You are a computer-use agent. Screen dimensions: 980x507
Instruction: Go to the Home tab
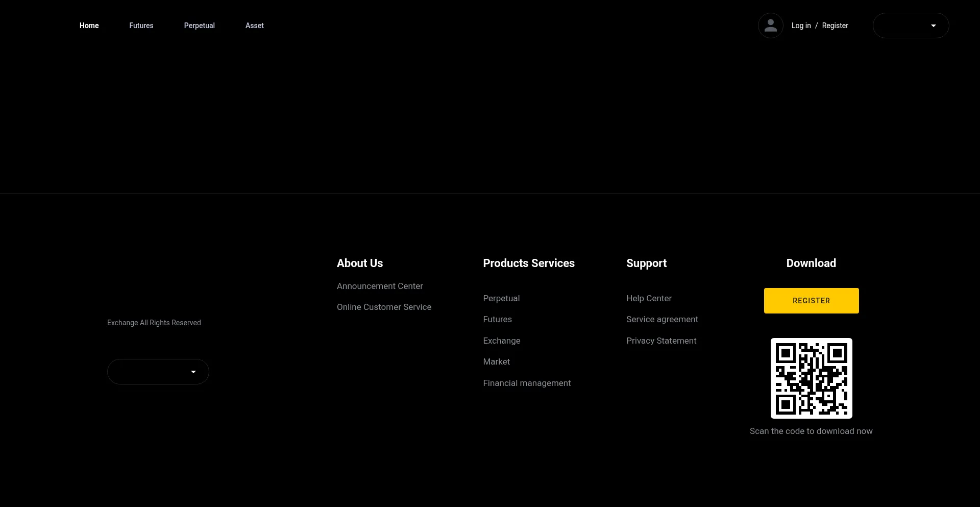[89, 26]
